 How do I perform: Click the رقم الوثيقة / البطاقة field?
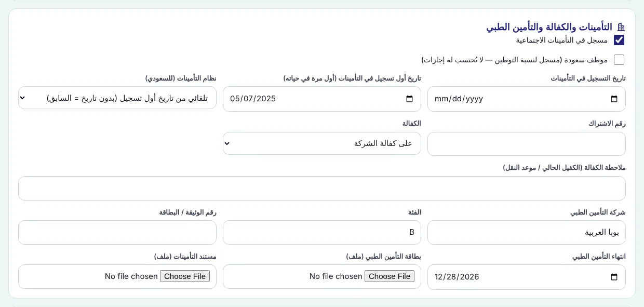(x=117, y=232)
